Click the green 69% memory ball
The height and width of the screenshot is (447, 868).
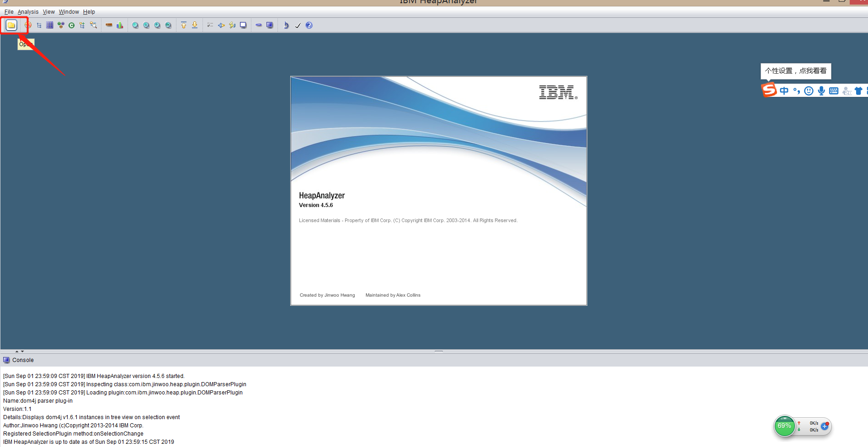784,426
